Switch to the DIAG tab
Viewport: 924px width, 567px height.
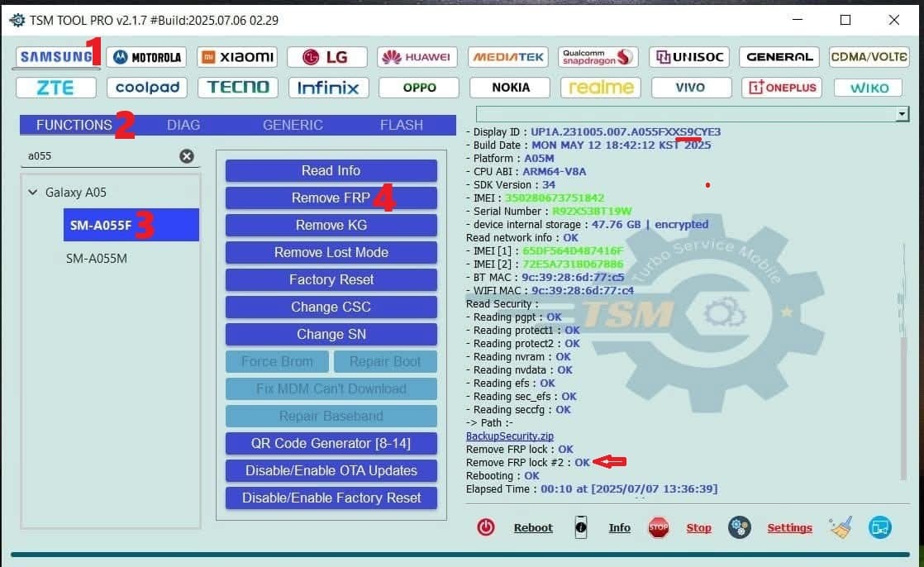(183, 125)
